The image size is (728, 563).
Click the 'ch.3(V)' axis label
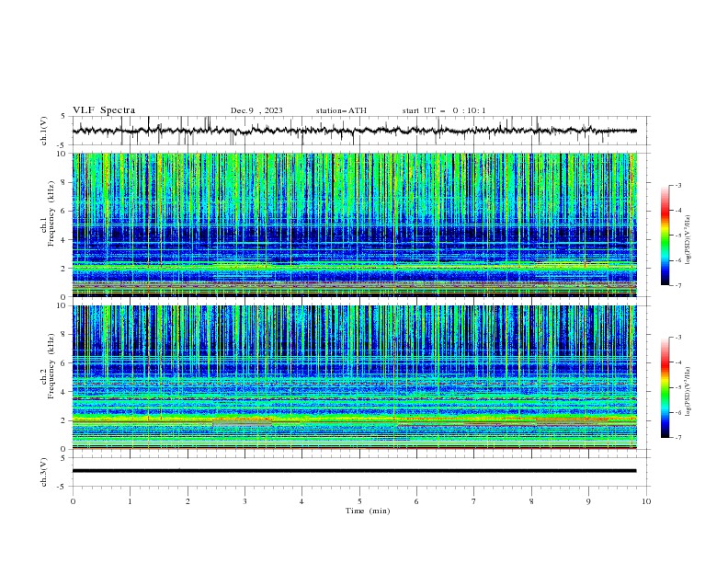44,472
